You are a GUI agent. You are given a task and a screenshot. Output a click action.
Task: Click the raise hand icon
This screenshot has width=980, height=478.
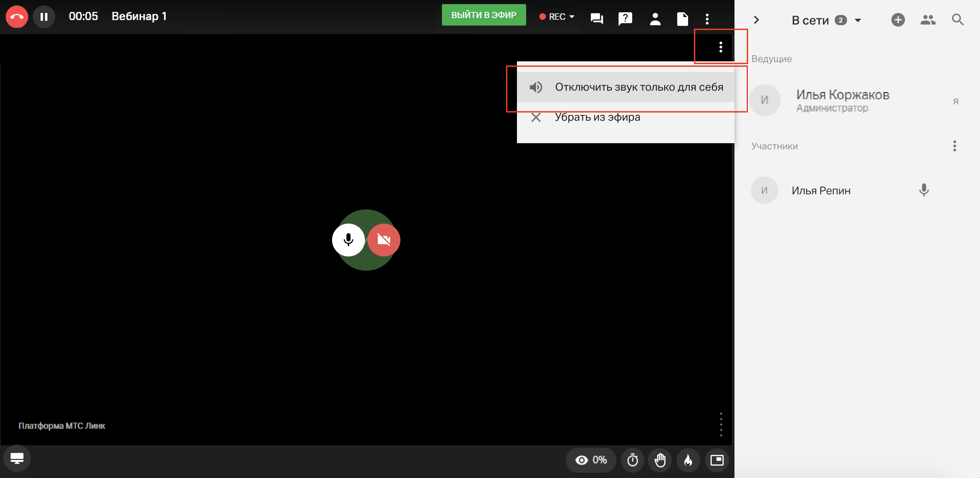[x=660, y=460]
